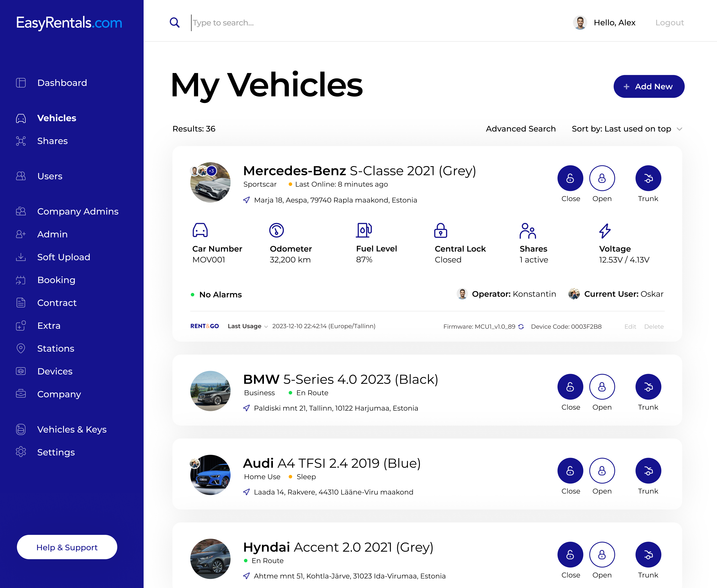
Task: Click the Voltage lightning icon
Action: coord(605,231)
